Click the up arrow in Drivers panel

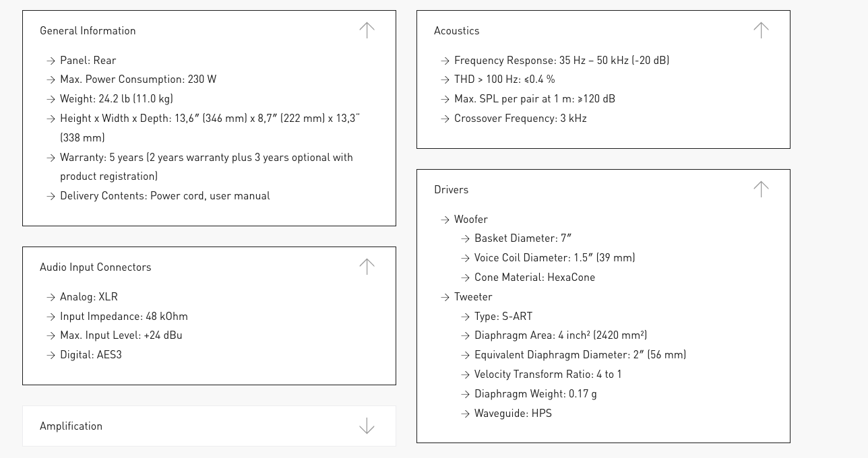pyautogui.click(x=761, y=189)
